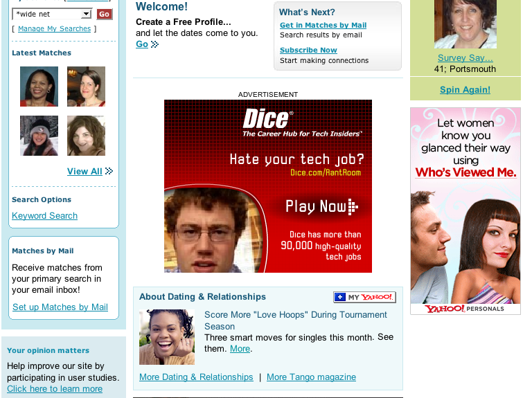532x398 pixels.
Task: Open the Get in Matches by Mail link
Action: 323,25
